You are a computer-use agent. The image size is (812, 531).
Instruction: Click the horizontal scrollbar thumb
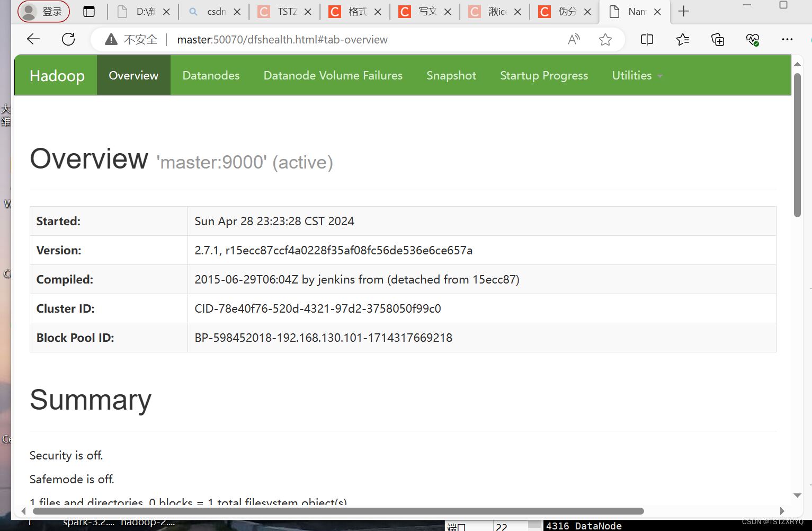coord(338,511)
